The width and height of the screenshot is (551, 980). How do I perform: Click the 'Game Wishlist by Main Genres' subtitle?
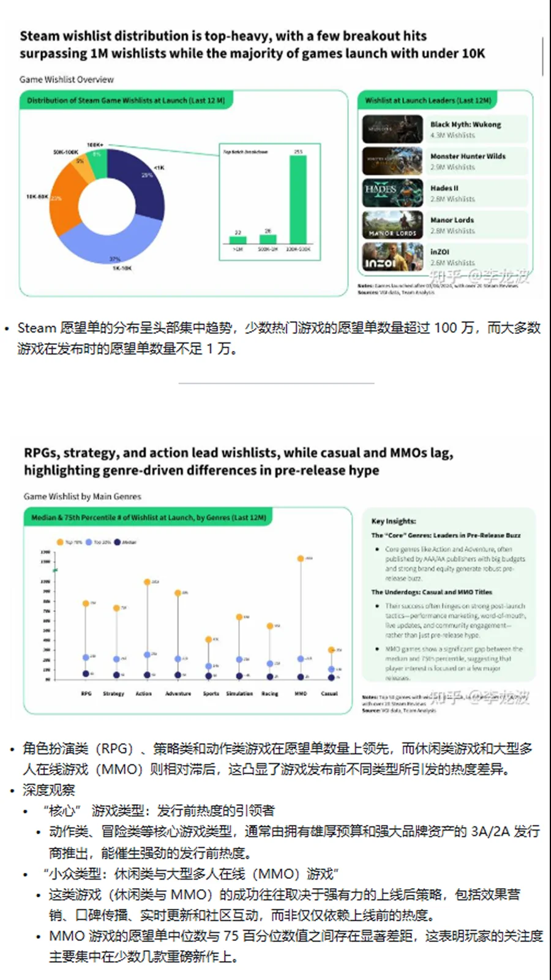[x=83, y=497]
